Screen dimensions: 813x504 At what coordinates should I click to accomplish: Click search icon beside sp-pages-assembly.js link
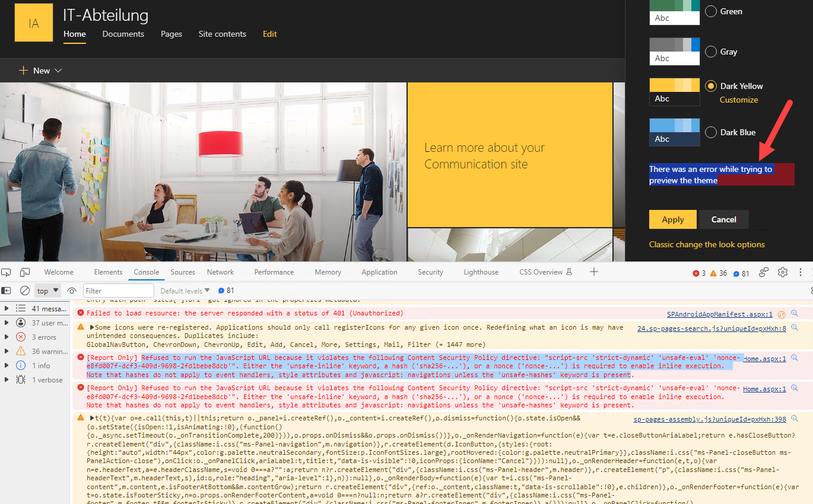click(794, 418)
